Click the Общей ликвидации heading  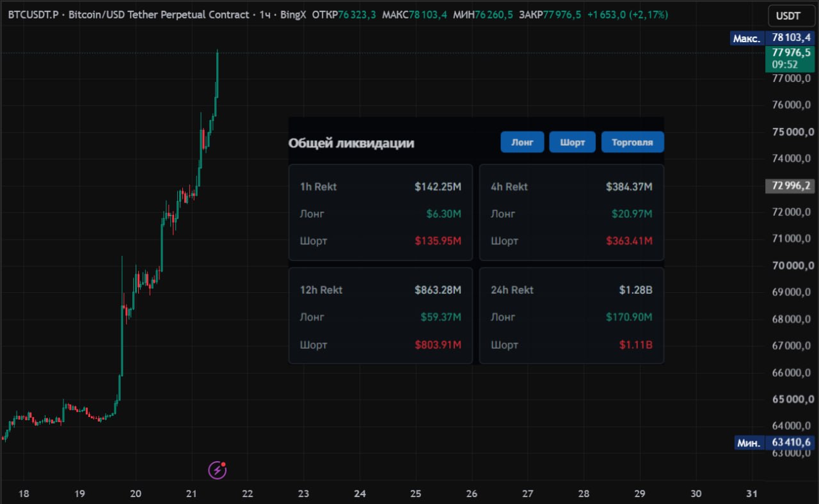coord(351,143)
